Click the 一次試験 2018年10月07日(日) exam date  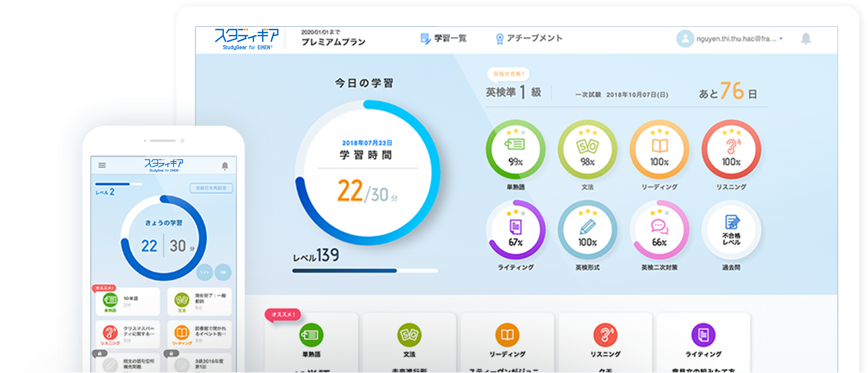622,95
